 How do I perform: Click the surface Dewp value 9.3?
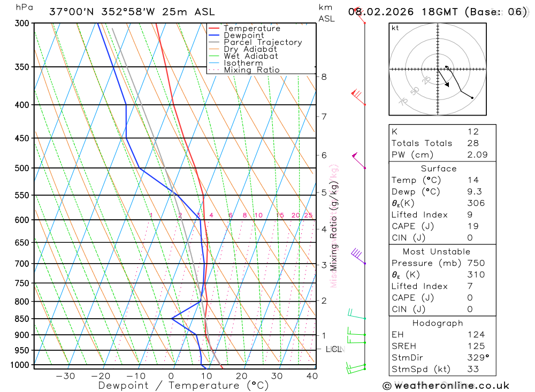[474, 192]
